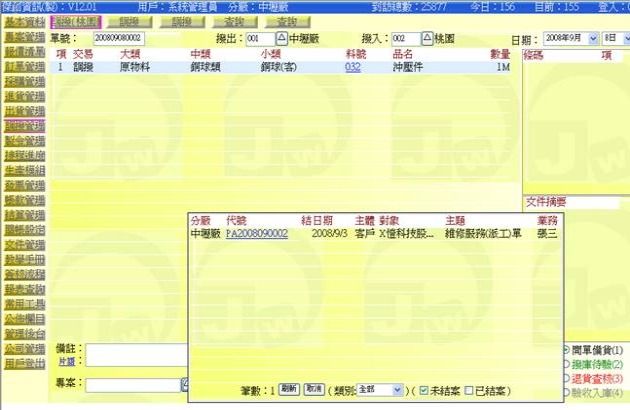Open 基本資料 in the left menu
This screenshot has height=410, width=630.
[23, 22]
